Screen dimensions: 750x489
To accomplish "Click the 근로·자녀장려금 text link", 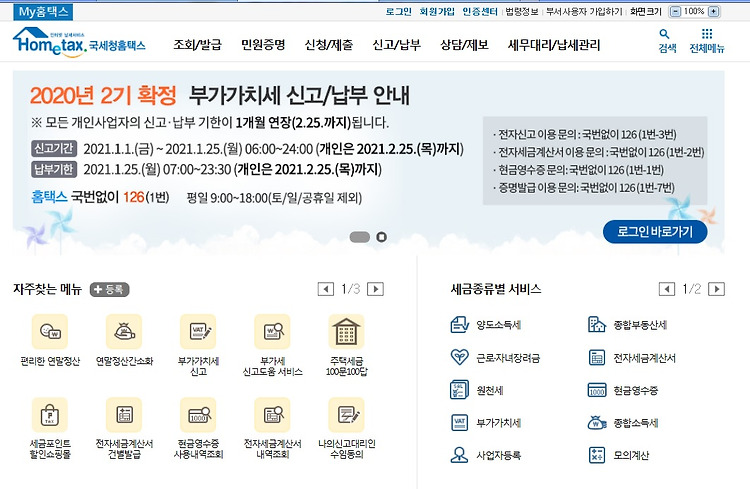I will click(x=508, y=358).
